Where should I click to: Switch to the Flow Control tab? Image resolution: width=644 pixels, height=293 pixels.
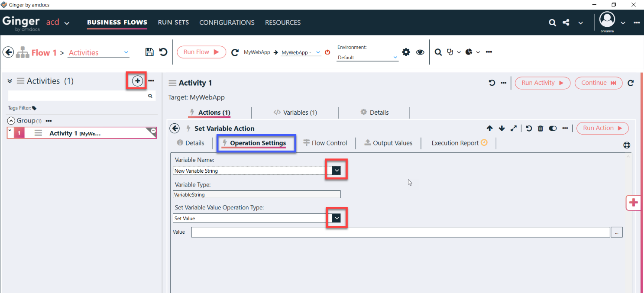pos(325,143)
